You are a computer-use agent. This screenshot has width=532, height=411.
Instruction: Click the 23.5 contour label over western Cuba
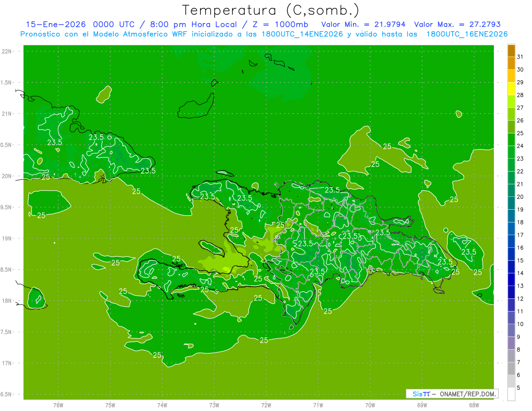click(x=55, y=143)
